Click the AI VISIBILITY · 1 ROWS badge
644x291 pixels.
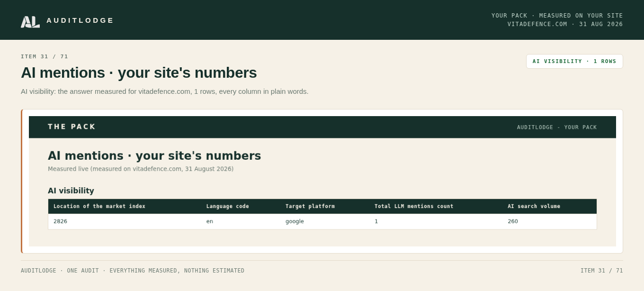(x=574, y=61)
